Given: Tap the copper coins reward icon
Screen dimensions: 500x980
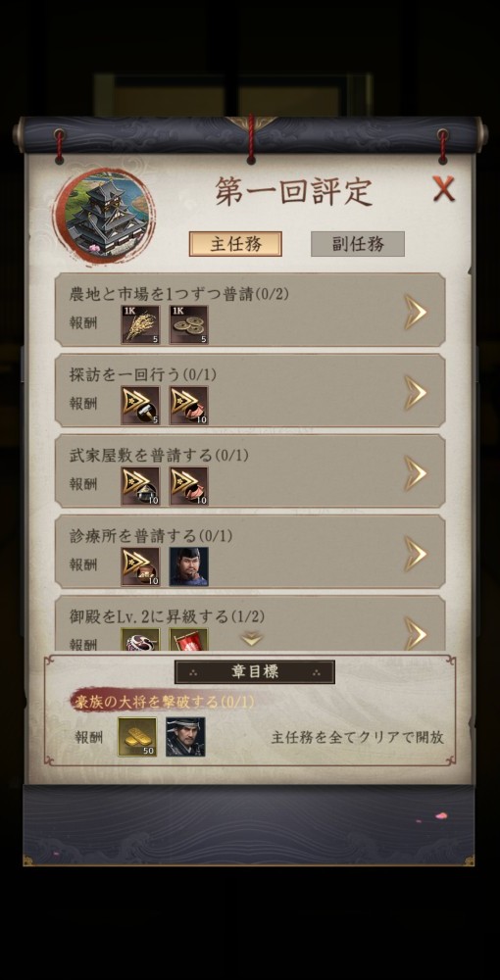Looking at the screenshot, I should point(189,324).
